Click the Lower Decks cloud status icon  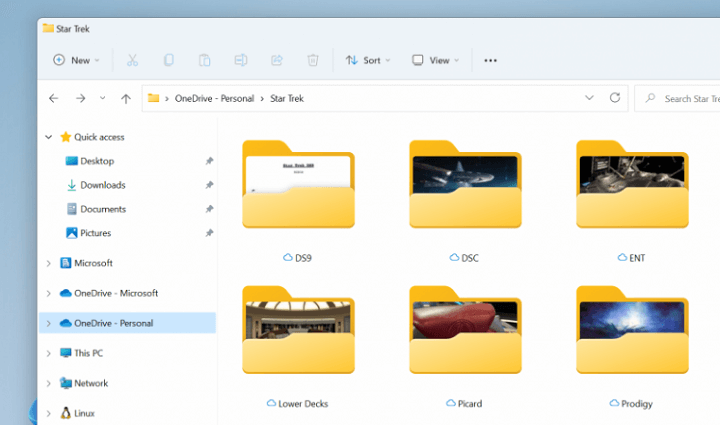pyautogui.click(x=271, y=403)
